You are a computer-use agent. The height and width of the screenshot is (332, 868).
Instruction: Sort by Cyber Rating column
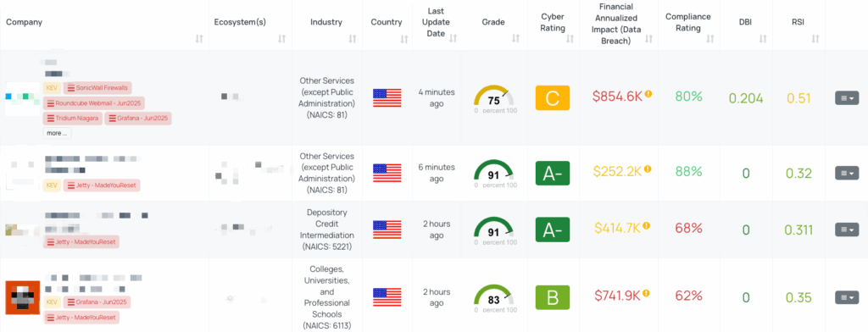[569, 39]
